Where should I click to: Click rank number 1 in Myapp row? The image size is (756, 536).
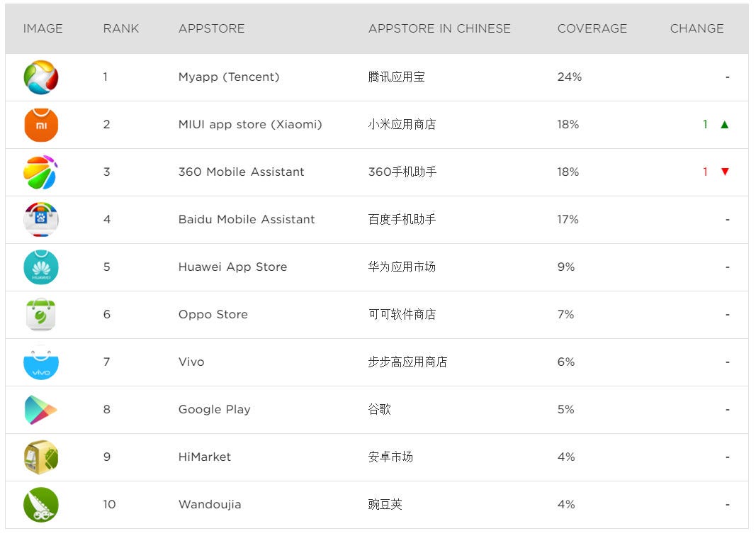[105, 77]
